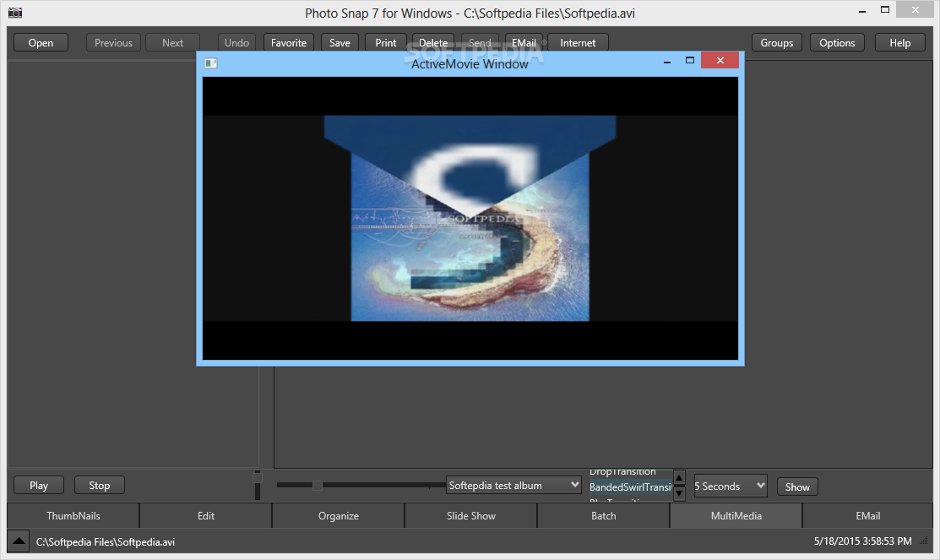
Task: Close the ActiveMovie Window
Action: (x=720, y=61)
